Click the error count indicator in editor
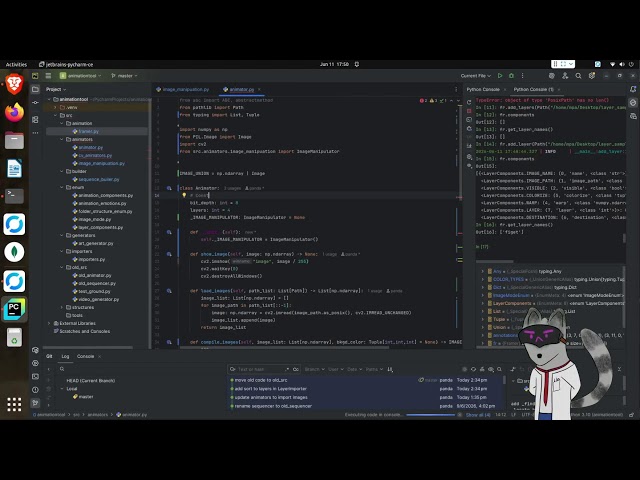Screen dimensions: 640x480 423,100
